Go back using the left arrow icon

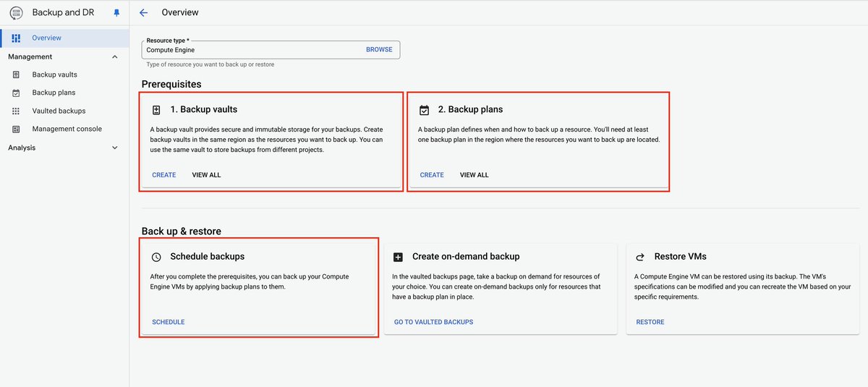pos(143,12)
